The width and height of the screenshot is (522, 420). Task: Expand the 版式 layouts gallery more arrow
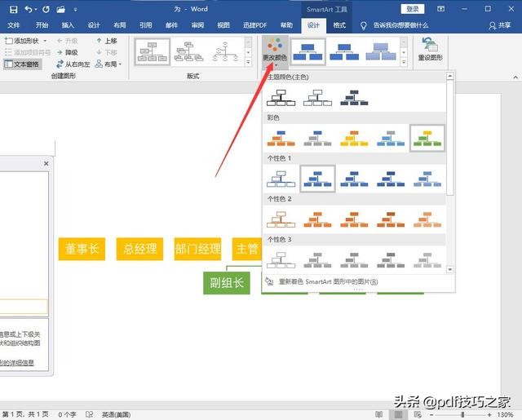point(248,63)
